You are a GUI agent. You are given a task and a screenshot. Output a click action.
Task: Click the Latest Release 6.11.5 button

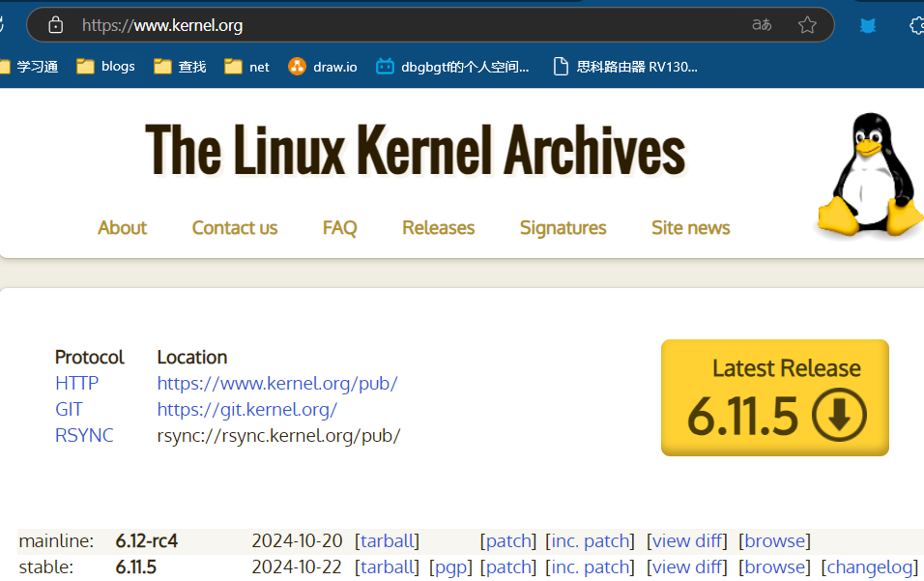(x=775, y=397)
